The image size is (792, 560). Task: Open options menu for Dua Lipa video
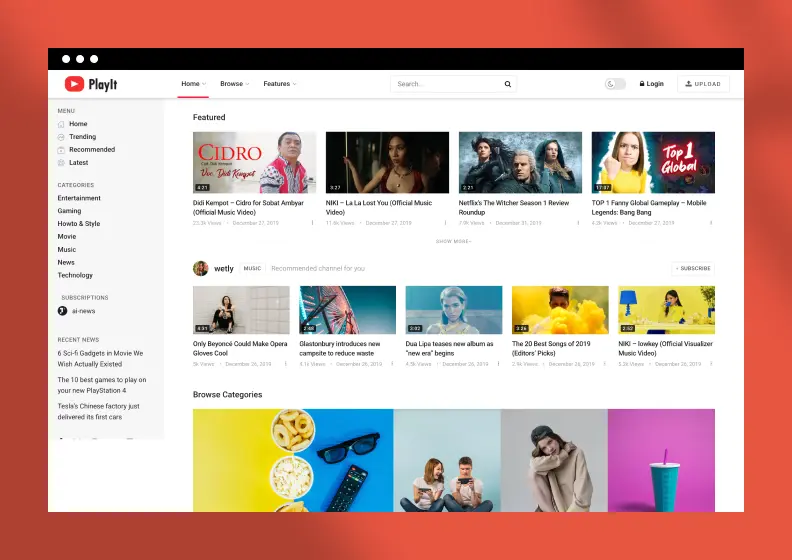499,364
